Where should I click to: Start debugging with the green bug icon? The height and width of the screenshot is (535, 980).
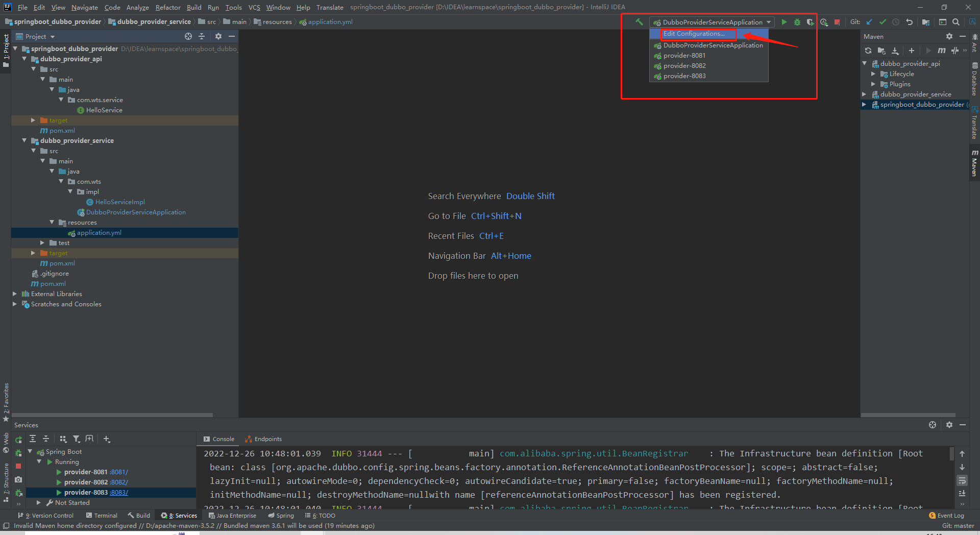(797, 22)
